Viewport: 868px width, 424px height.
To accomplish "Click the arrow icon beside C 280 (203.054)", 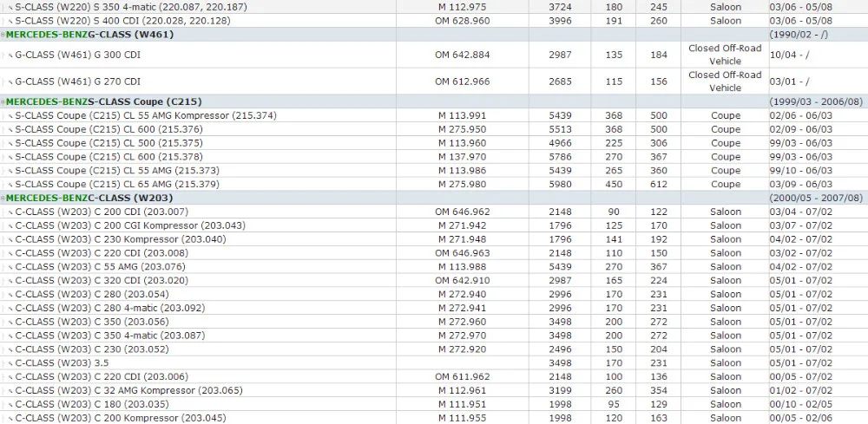I will 10,295.
